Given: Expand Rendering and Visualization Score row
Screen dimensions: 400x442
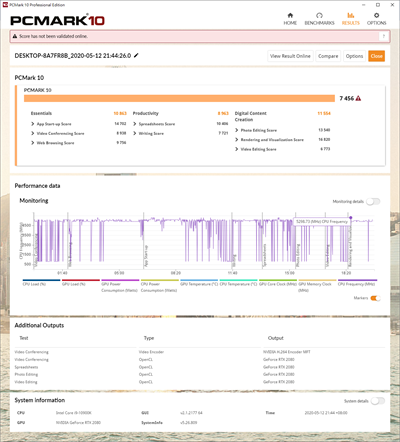Looking at the screenshot, I should coord(237,140).
